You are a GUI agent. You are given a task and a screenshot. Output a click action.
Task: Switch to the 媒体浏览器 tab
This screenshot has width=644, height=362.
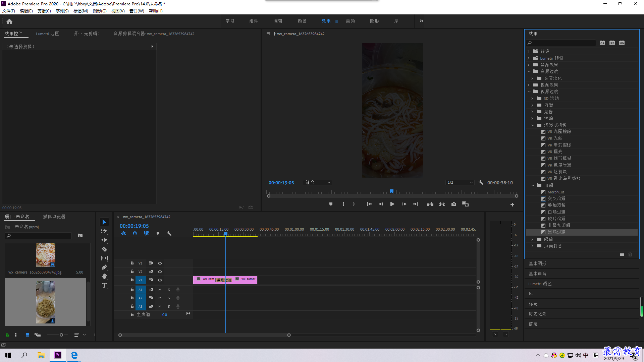(54, 217)
